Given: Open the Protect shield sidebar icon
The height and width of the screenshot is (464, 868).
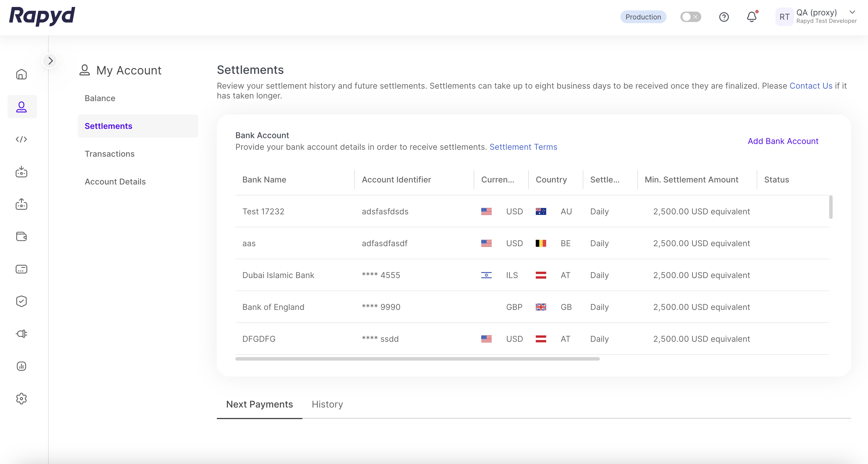Looking at the screenshot, I should pos(21,301).
